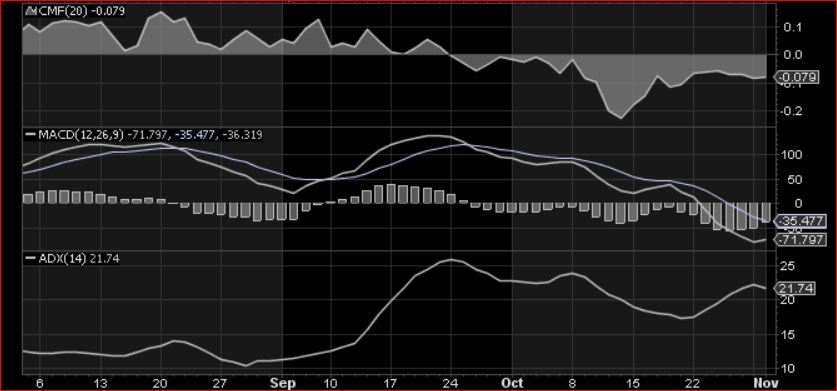This screenshot has width=837, height=391.
Task: Click the date label 13 on axis
Action: click(x=100, y=383)
